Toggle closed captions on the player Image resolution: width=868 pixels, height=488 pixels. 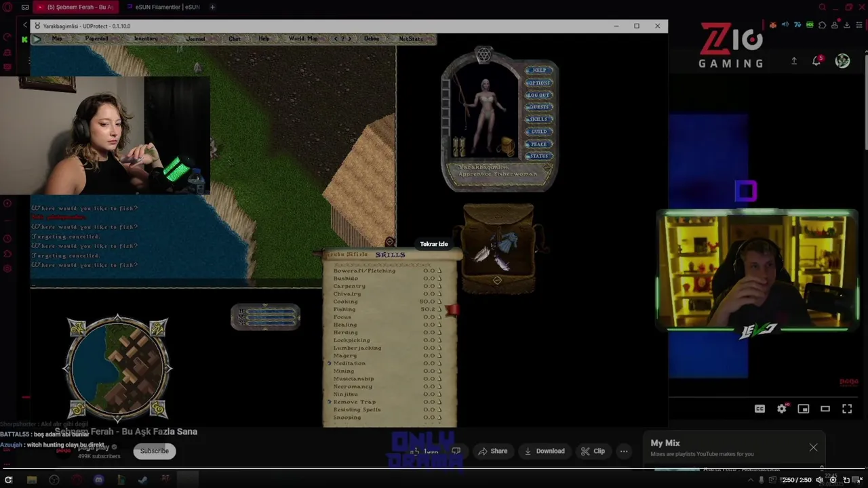coord(760,409)
